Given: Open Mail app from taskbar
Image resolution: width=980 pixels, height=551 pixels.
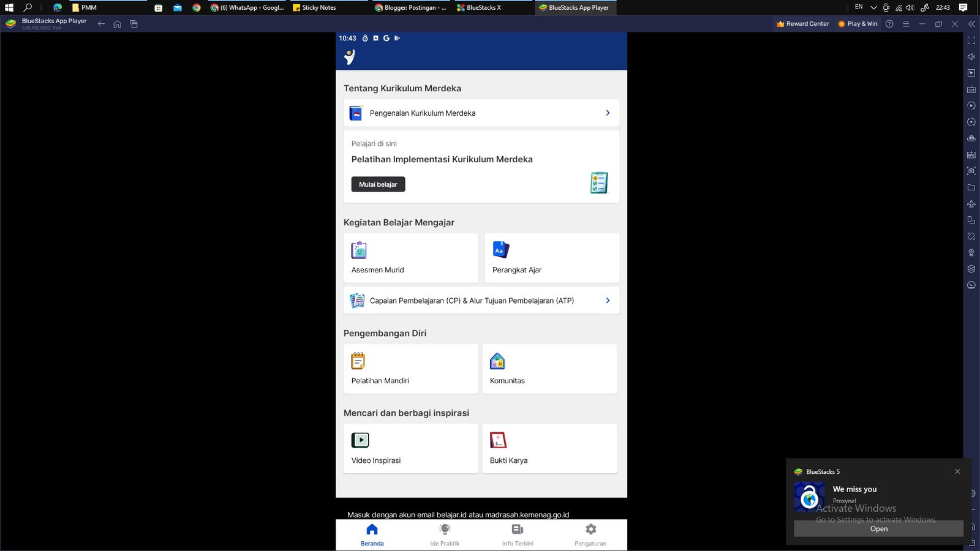Looking at the screenshot, I should click(177, 7).
